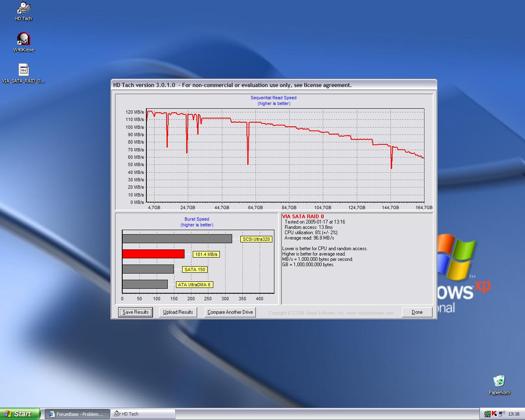525x420 pixels.
Task: Click Compare Another Drive button
Action: [230, 312]
